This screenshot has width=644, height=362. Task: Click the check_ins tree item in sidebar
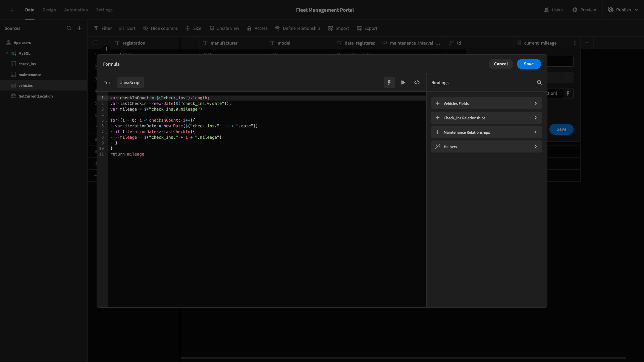pyautogui.click(x=27, y=64)
